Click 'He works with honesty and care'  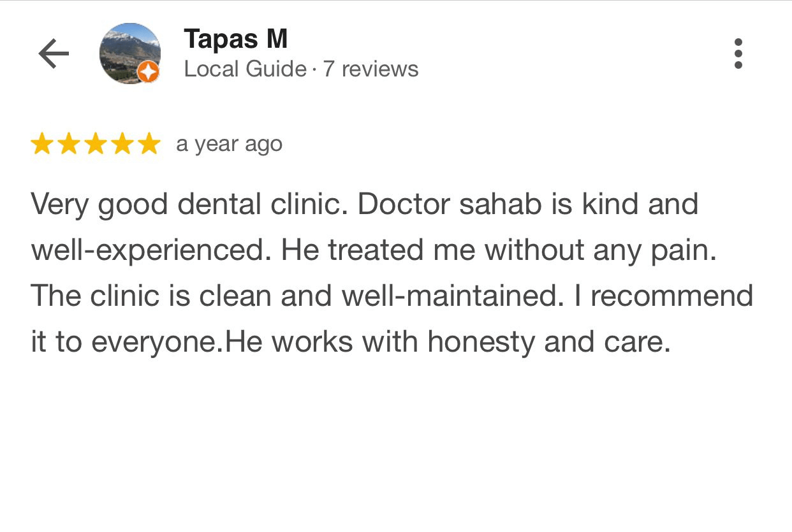(x=448, y=342)
